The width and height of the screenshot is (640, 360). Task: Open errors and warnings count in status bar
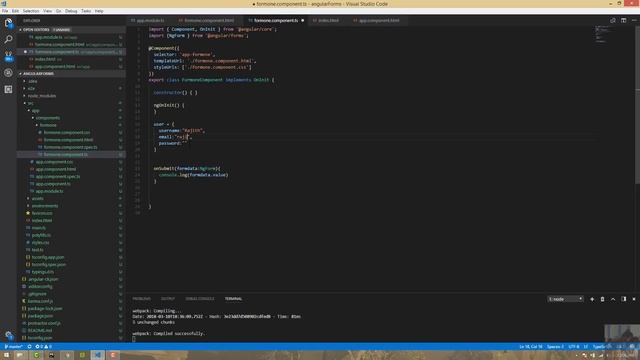tap(43, 347)
